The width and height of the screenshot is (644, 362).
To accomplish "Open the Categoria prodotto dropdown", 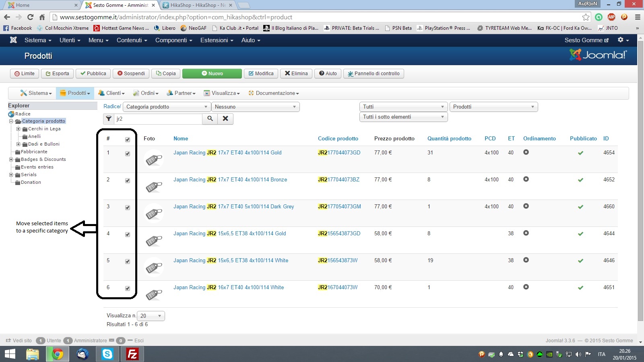I will (x=167, y=107).
